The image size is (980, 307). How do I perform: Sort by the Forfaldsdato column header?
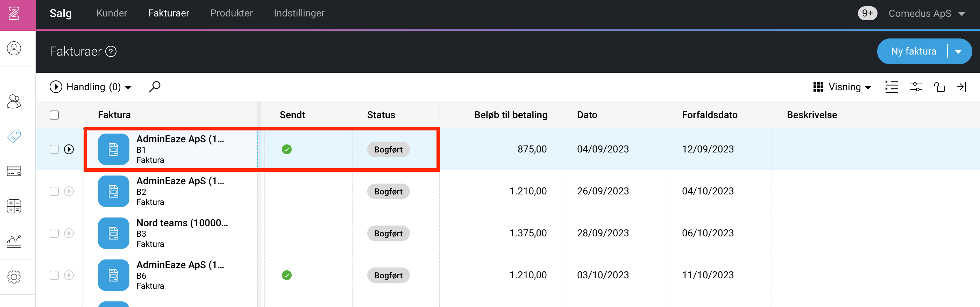(x=710, y=115)
